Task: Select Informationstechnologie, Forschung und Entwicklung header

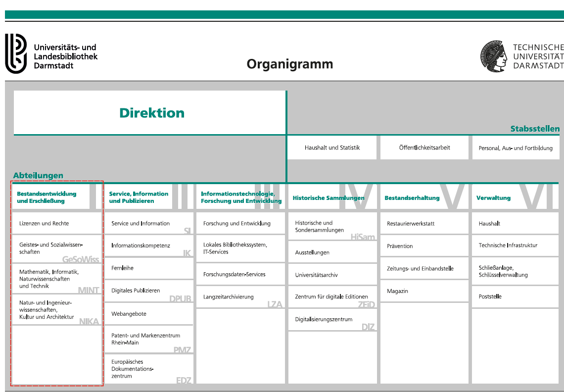Action: [240, 197]
